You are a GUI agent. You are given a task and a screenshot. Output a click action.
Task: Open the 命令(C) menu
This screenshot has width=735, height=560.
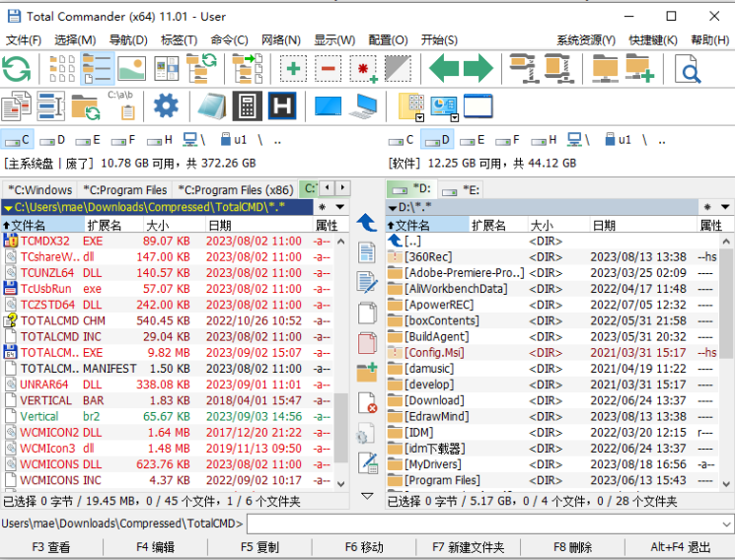(229, 40)
